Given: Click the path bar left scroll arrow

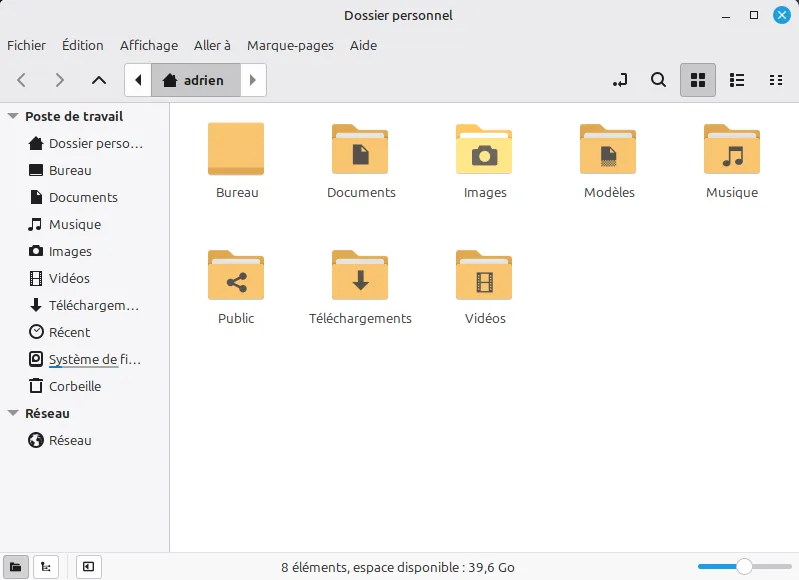Looking at the screenshot, I should coord(138,80).
